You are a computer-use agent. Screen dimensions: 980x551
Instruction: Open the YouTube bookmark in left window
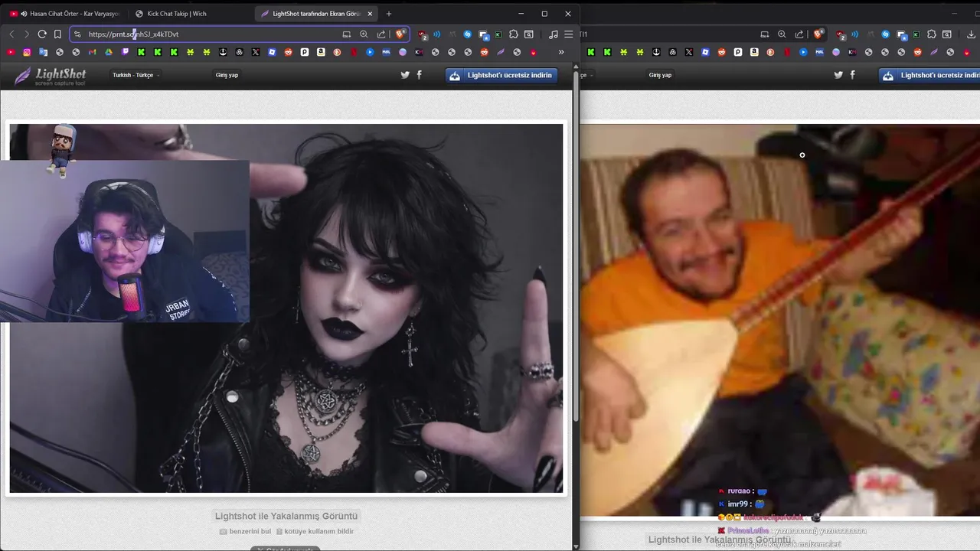coord(11,52)
